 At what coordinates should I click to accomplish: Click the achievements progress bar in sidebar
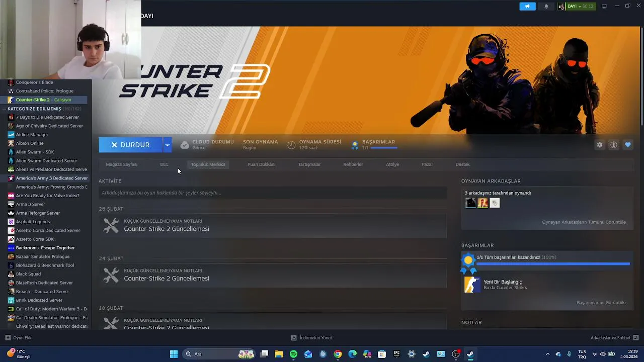coord(553,263)
